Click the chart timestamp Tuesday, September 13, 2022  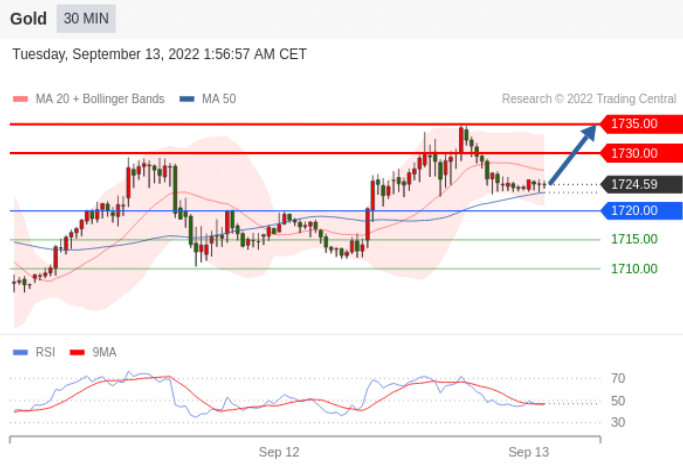click(159, 54)
